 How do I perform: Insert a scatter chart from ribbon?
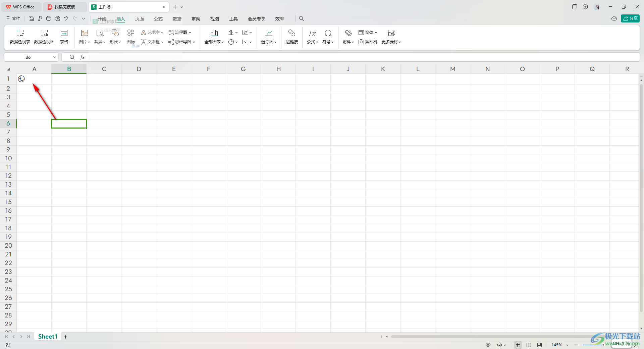tap(247, 42)
